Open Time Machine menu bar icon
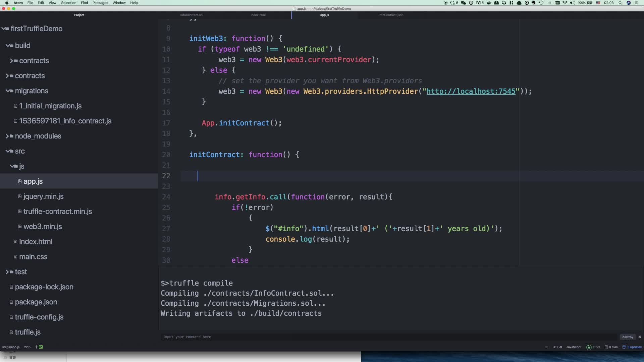Viewport: 644px width, 362px height. point(541,3)
